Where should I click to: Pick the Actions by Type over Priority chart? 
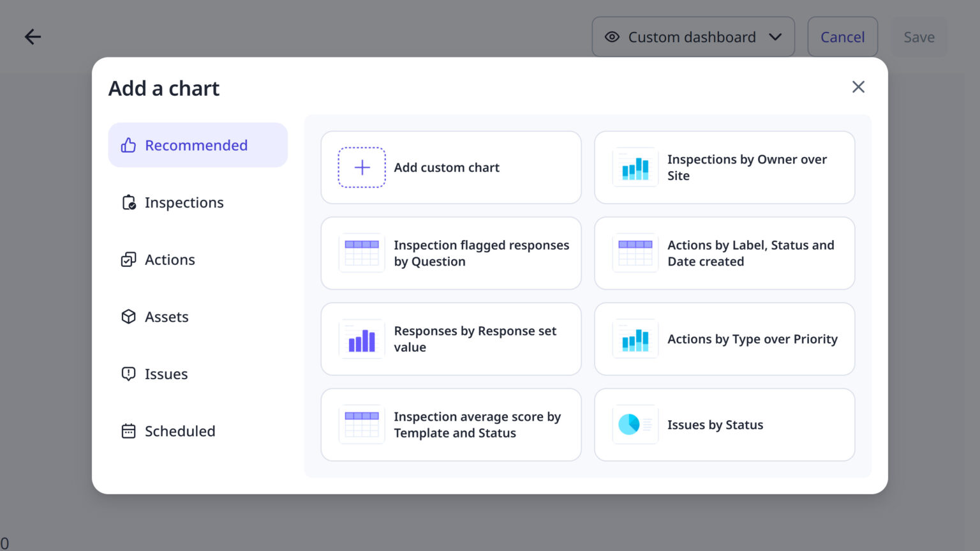(724, 339)
